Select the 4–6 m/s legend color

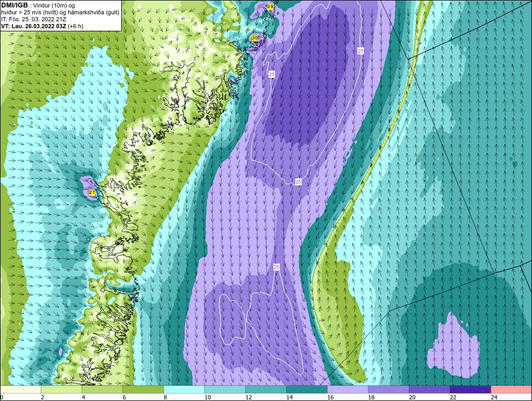pos(102,389)
